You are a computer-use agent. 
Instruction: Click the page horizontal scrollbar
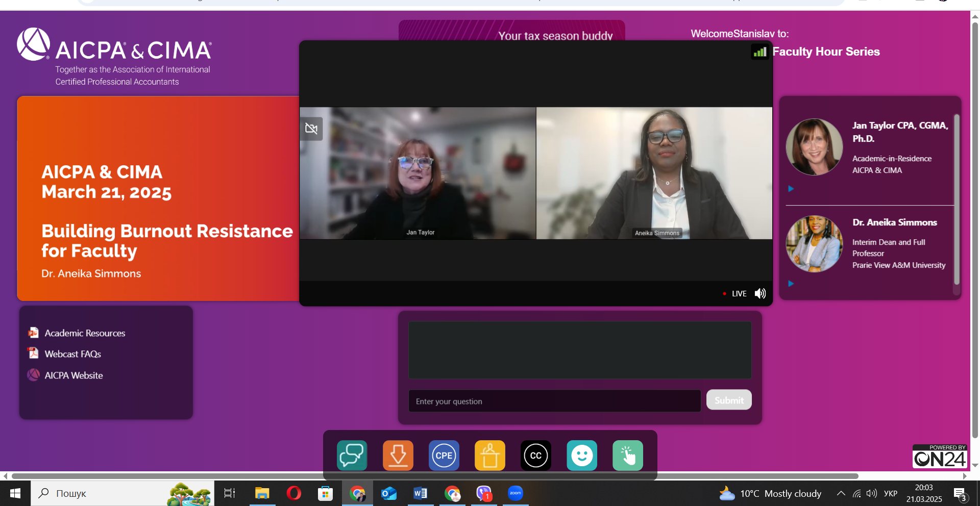click(x=435, y=476)
